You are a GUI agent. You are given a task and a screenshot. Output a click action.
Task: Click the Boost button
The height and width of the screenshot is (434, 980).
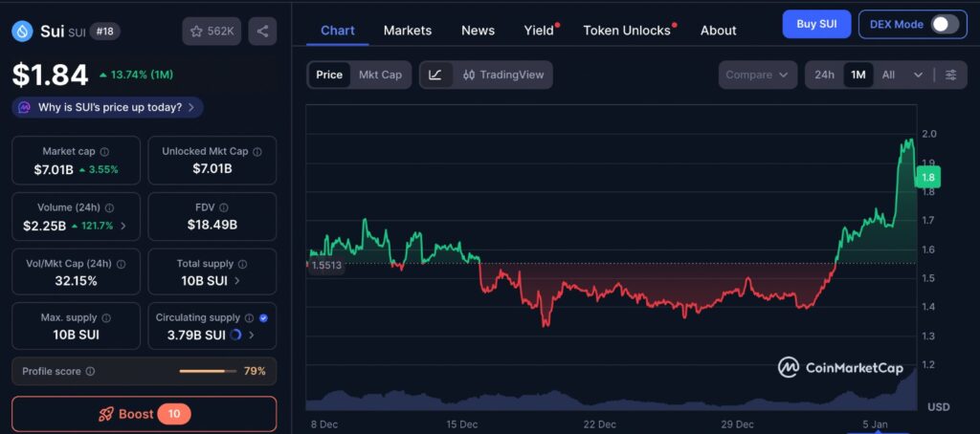coord(145,414)
